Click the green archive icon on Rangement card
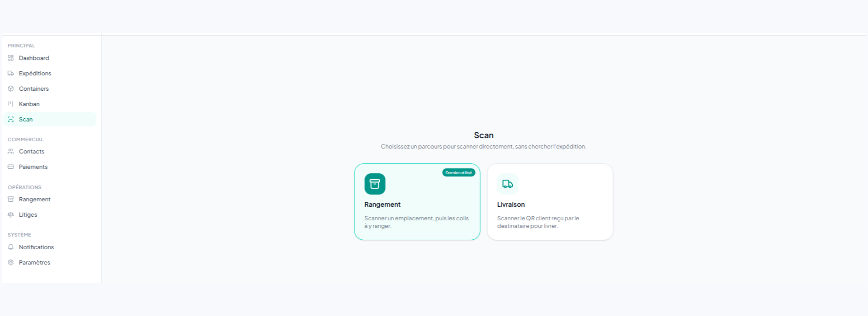 pyautogui.click(x=375, y=184)
